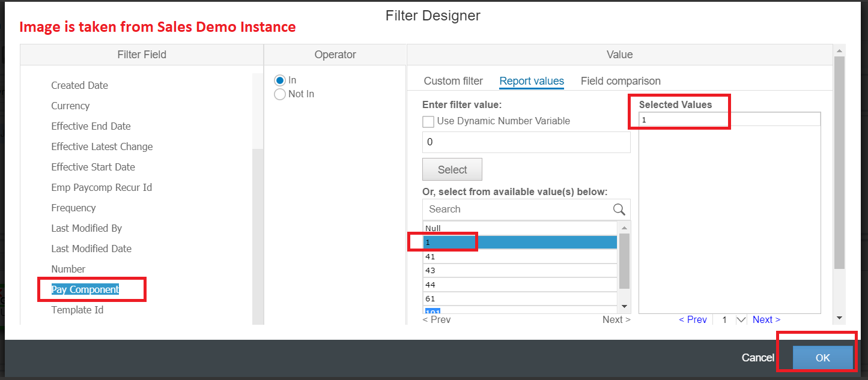
Task: Choose value 41 from available list
Action: coord(520,256)
